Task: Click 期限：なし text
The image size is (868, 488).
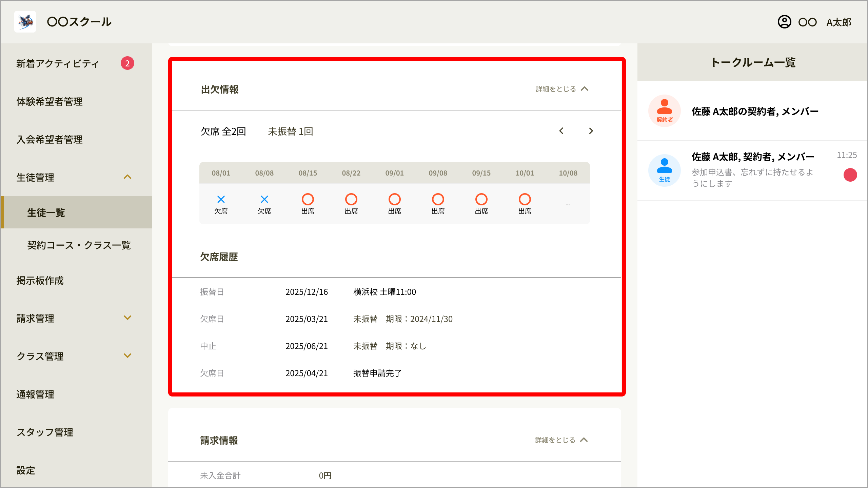Action: click(406, 346)
